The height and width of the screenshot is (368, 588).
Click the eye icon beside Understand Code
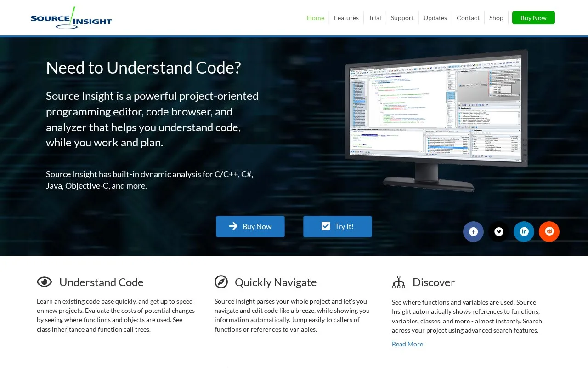(x=44, y=282)
